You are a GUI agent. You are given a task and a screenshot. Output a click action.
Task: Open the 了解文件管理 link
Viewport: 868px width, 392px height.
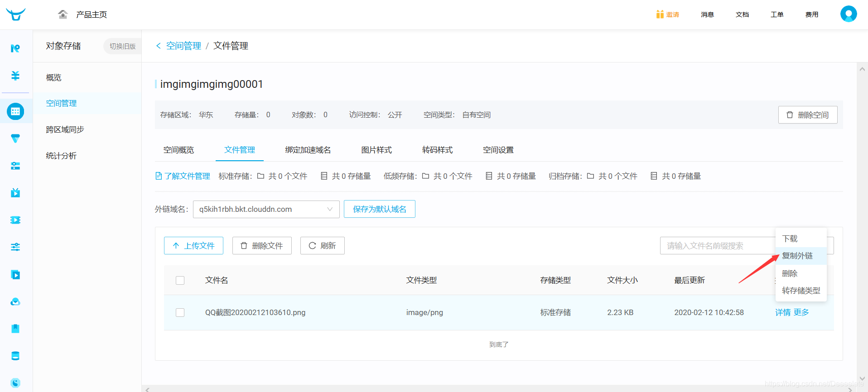[187, 176]
